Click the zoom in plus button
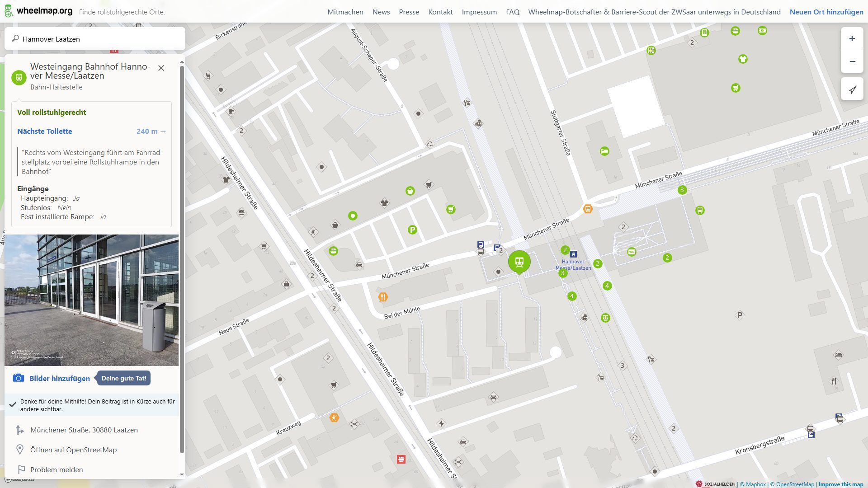Screen dimensions: 868x488 coord(852,39)
